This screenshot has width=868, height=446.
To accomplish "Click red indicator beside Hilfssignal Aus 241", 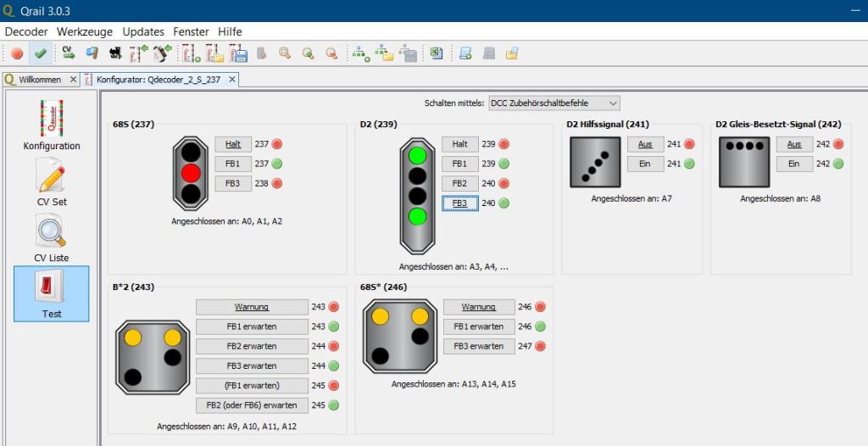I will coord(689,144).
